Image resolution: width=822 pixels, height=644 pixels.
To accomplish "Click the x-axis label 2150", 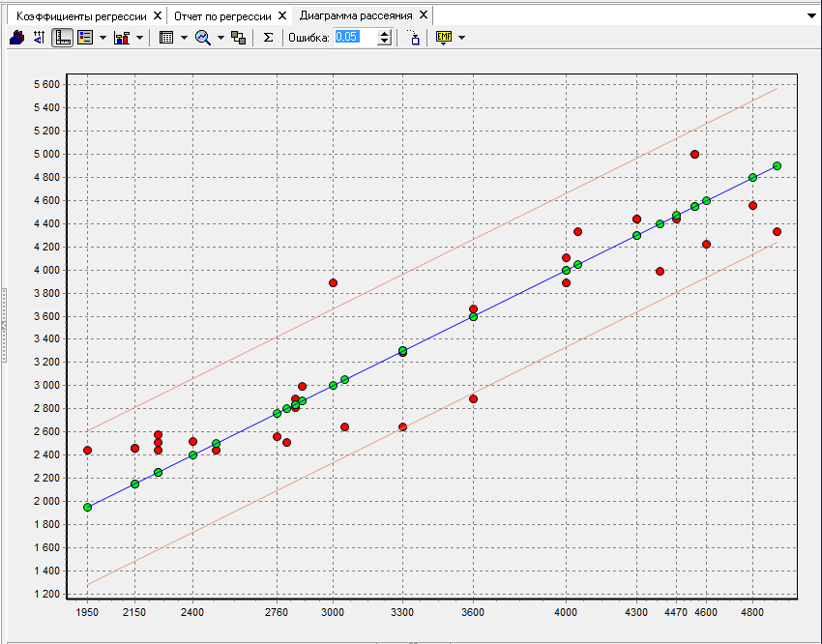I will (134, 612).
